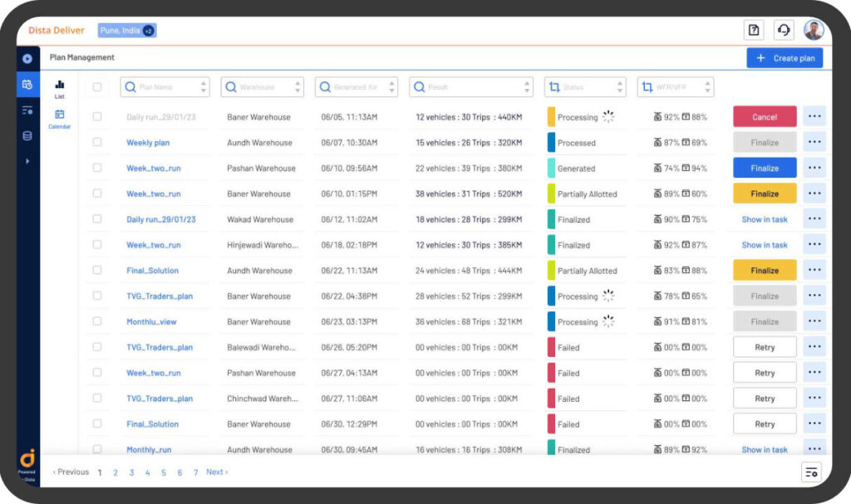The height and width of the screenshot is (504, 851).
Task: Check the checkbox for the Weekly plan row
Action: point(97,142)
